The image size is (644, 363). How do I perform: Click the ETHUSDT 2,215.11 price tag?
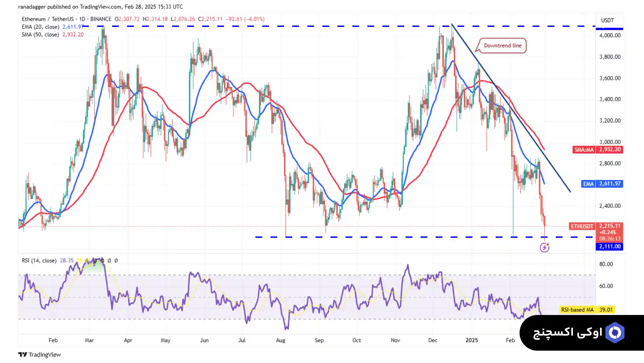click(596, 226)
